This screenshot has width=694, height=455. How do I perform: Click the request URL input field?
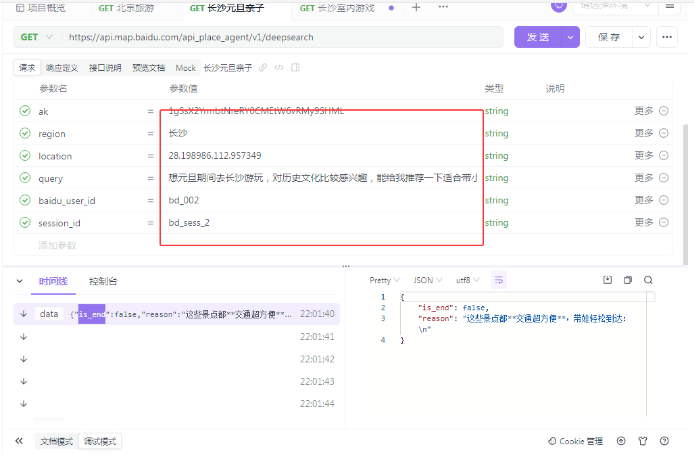tap(281, 37)
